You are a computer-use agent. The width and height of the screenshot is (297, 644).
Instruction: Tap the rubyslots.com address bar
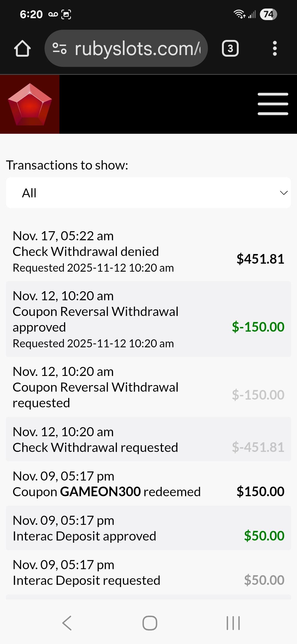tap(137, 49)
